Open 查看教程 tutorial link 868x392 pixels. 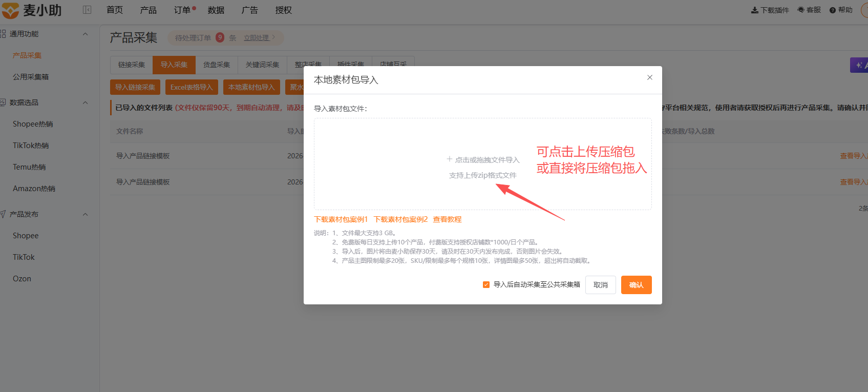tap(447, 219)
